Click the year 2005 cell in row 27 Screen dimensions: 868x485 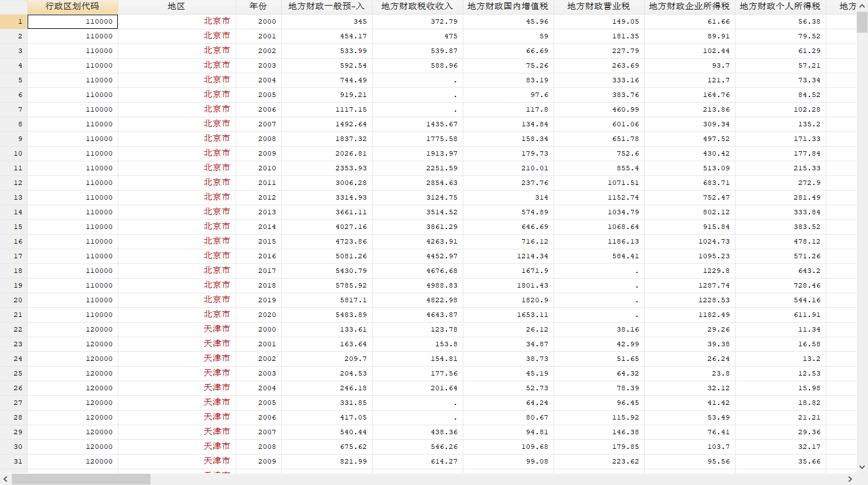pyautogui.click(x=259, y=403)
